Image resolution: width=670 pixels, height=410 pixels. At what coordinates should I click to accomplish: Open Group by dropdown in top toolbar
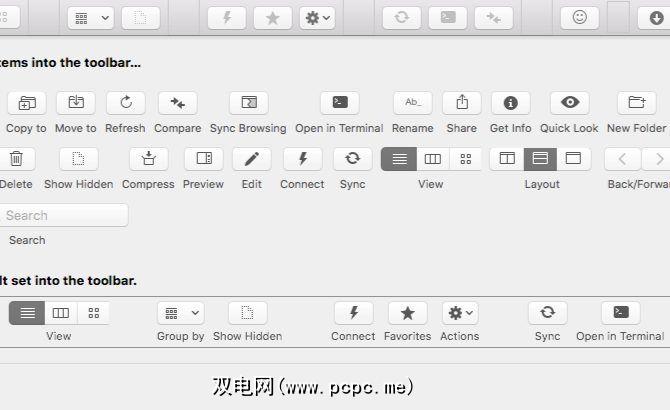(x=91, y=18)
